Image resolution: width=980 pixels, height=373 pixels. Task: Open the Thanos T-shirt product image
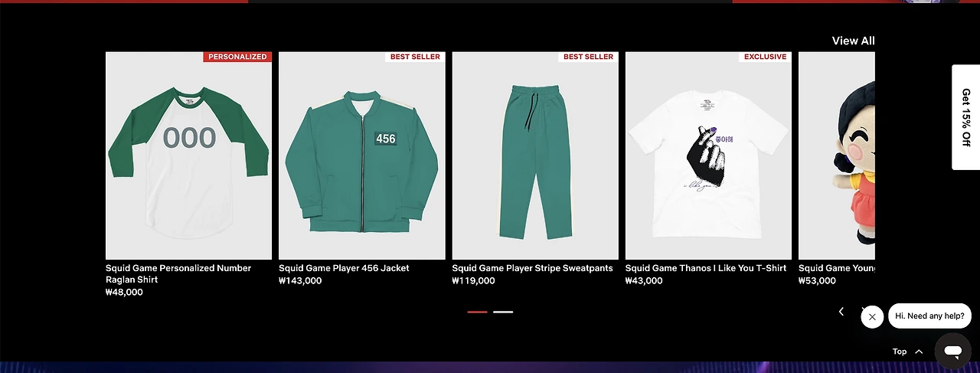point(708,155)
